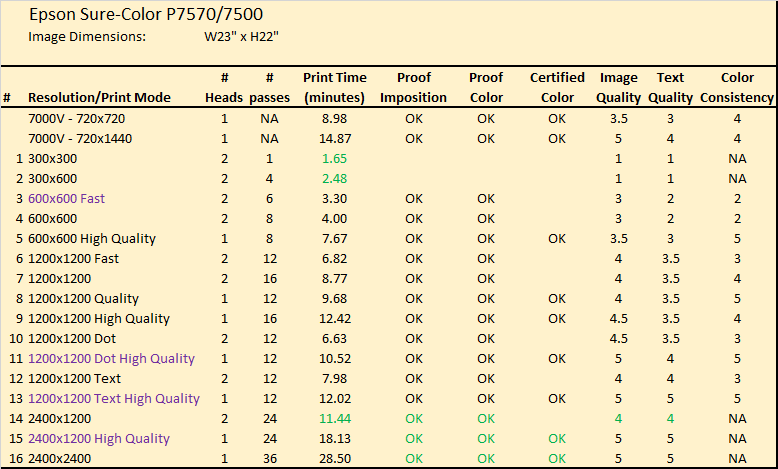Select the Certified Color column header
The height and width of the screenshot is (469, 778).
557,87
